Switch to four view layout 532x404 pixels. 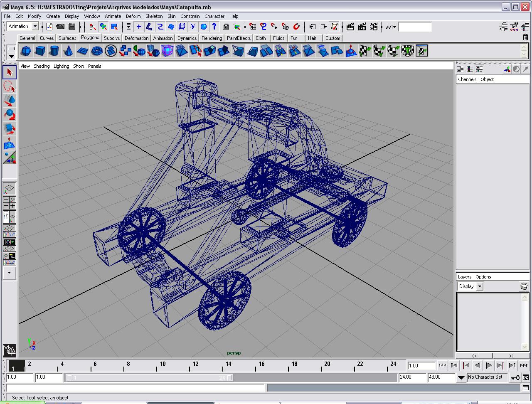tap(9, 202)
